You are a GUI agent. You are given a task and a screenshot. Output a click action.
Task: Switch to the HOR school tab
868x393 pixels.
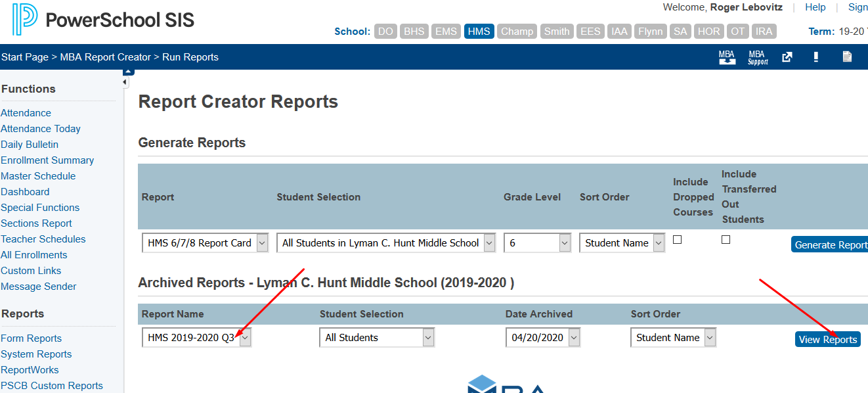coord(709,31)
